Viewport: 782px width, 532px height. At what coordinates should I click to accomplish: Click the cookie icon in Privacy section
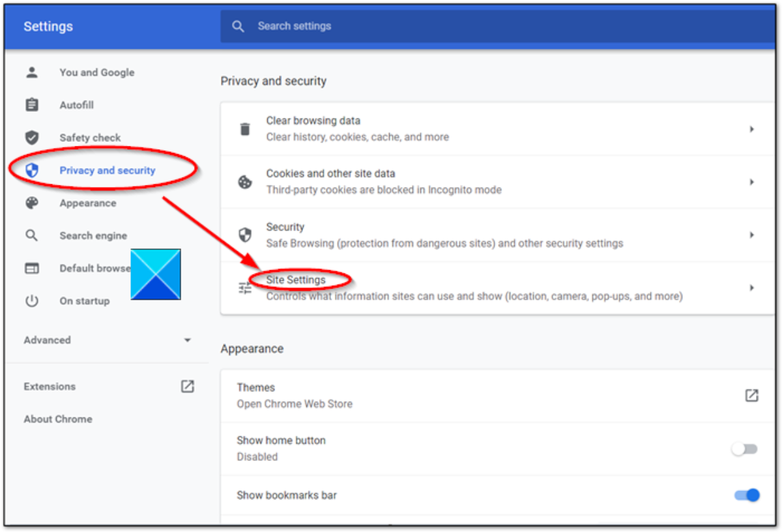(x=245, y=182)
